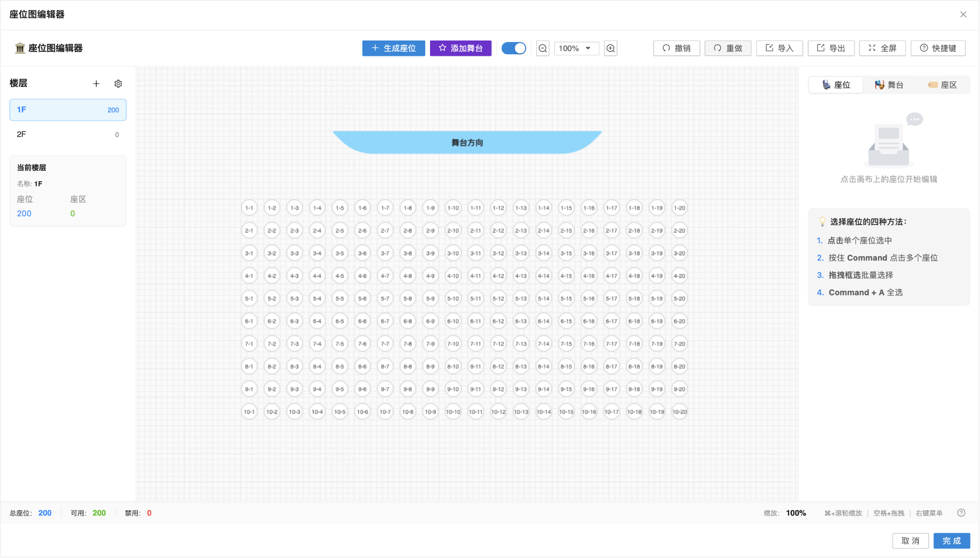The image size is (980, 558).
Task: Switch to the 舞台 tab
Action: [x=889, y=85]
